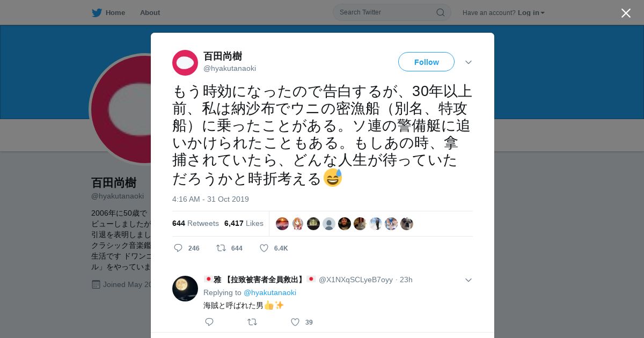Click retweet icon under 雅's reply
This screenshot has width=644, height=338.
252,322
